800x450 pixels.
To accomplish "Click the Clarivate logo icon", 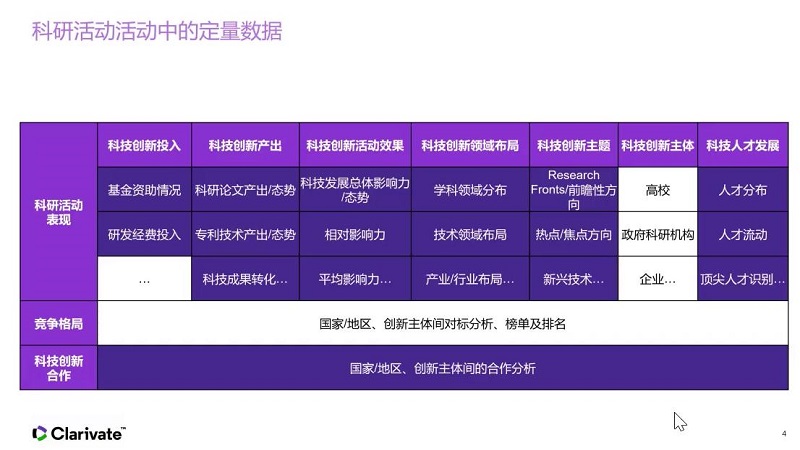I will tap(40, 433).
